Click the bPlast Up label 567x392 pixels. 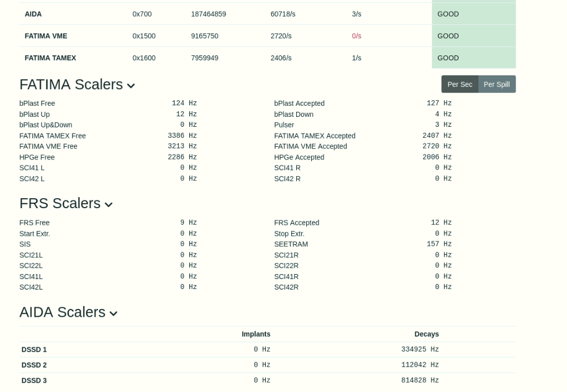(x=34, y=114)
